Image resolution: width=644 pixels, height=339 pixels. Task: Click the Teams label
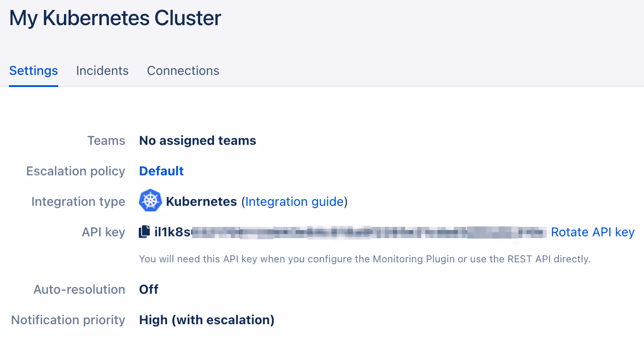(x=106, y=141)
